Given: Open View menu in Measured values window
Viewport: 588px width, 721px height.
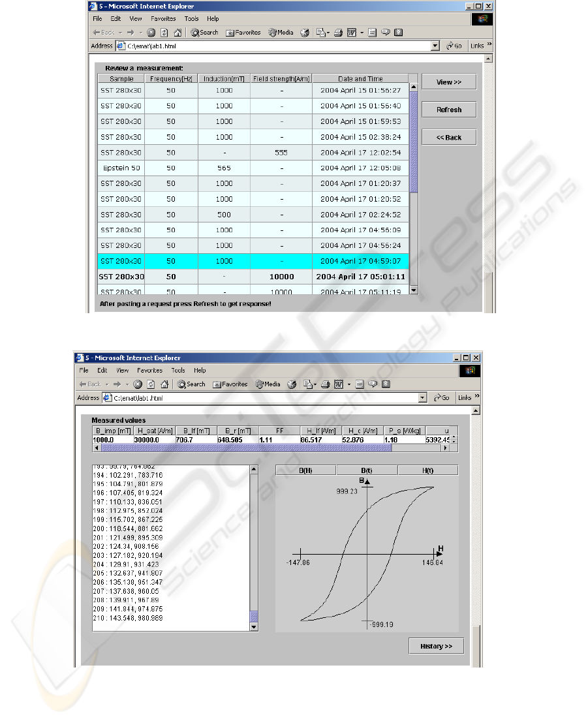Looking at the screenshot, I should click(x=122, y=371).
